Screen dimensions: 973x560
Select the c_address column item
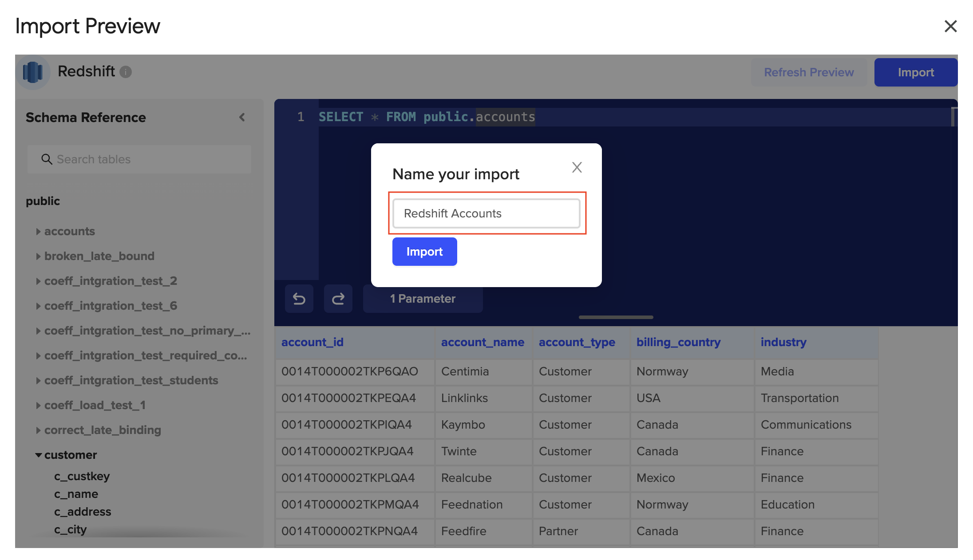point(83,512)
